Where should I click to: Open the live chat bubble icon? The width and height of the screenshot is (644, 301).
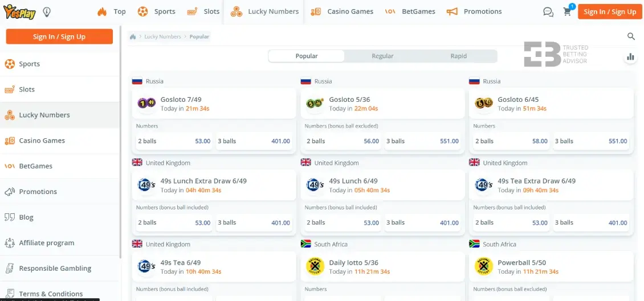click(548, 11)
